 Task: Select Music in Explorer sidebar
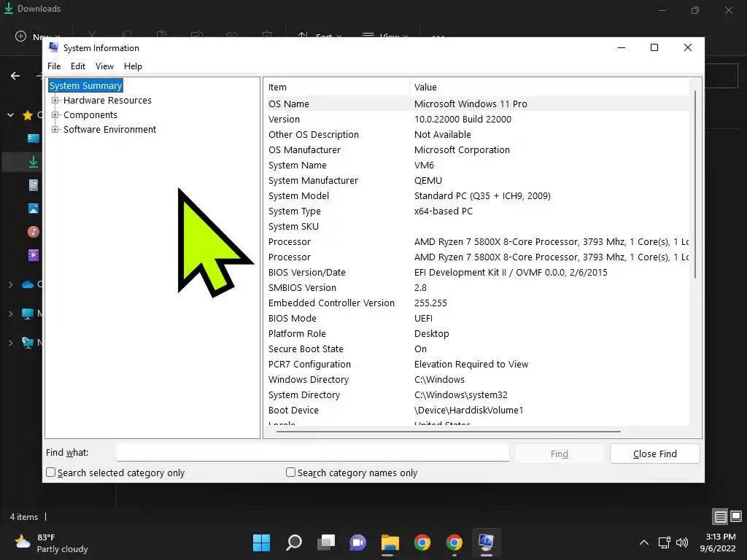(34, 232)
